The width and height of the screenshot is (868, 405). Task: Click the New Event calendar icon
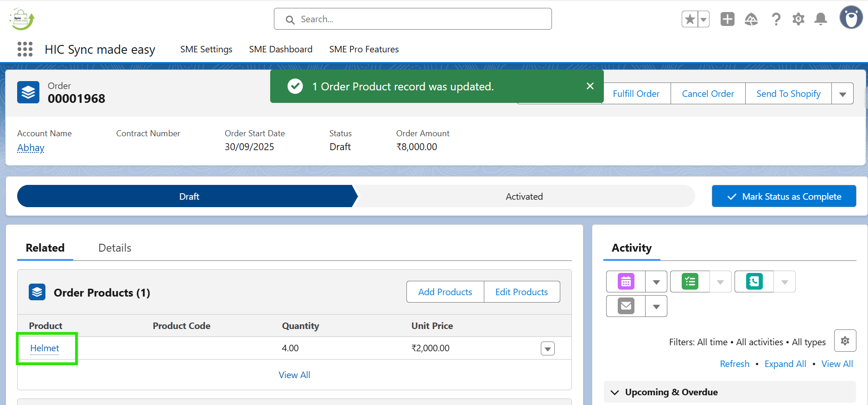(626, 282)
